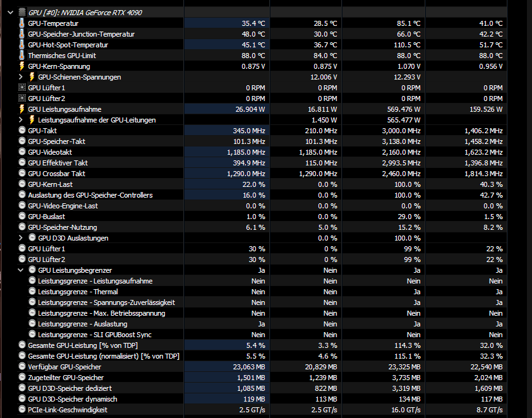Image resolution: width=532 pixels, height=418 pixels.
Task: Click gauge icon of Verfügbar GPU-Speicher
Action: 22,366
